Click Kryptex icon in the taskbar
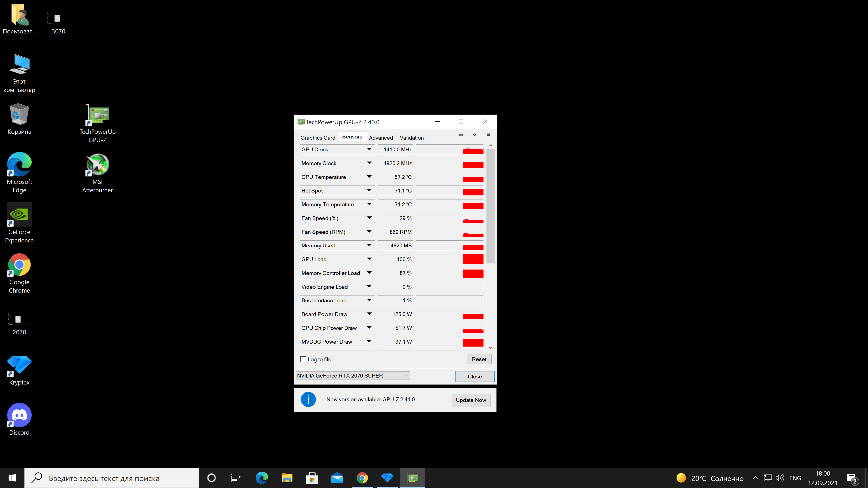 pos(387,478)
